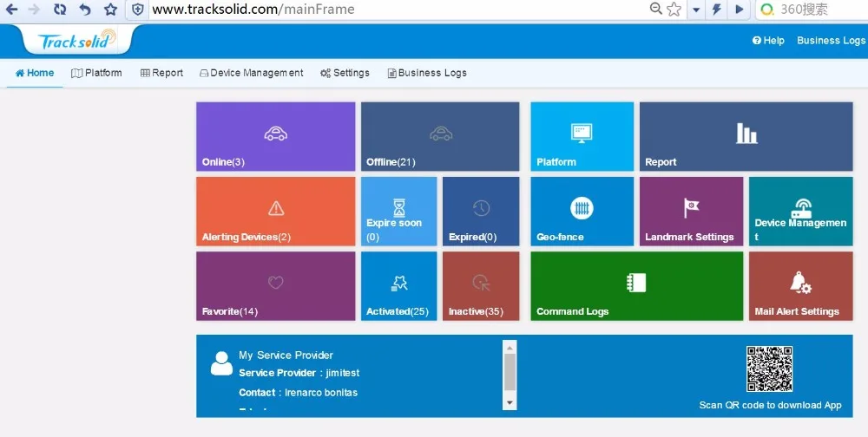Click the fence icon on Geo-fence tile
Viewport: 868px width, 437px height.
[x=582, y=208]
